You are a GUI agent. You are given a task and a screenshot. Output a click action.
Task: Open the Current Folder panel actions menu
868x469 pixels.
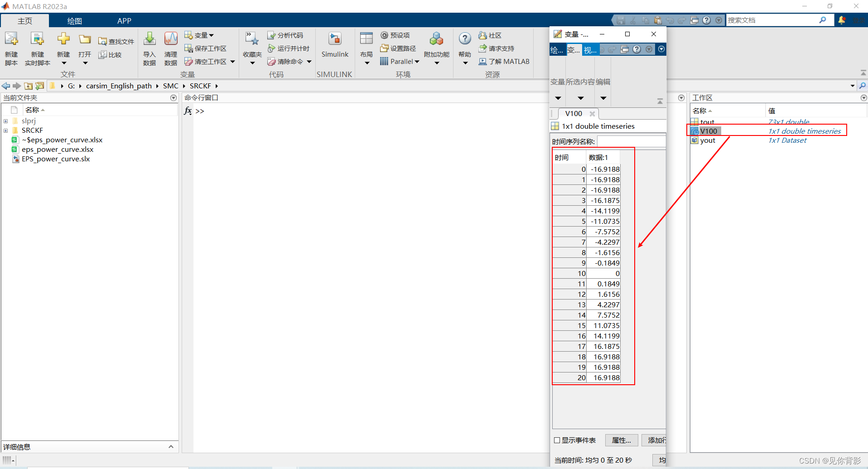click(x=174, y=98)
